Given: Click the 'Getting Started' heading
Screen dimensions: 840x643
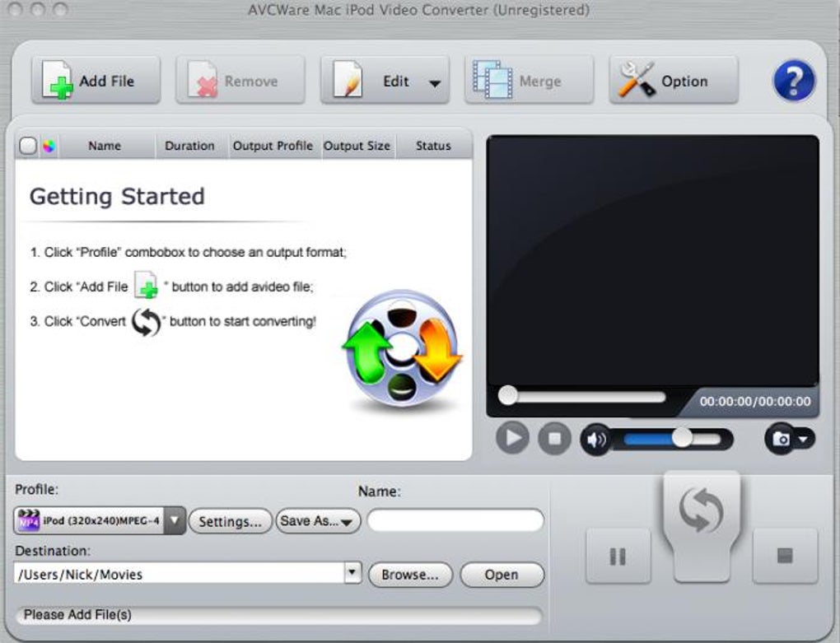Looking at the screenshot, I should click(117, 197).
